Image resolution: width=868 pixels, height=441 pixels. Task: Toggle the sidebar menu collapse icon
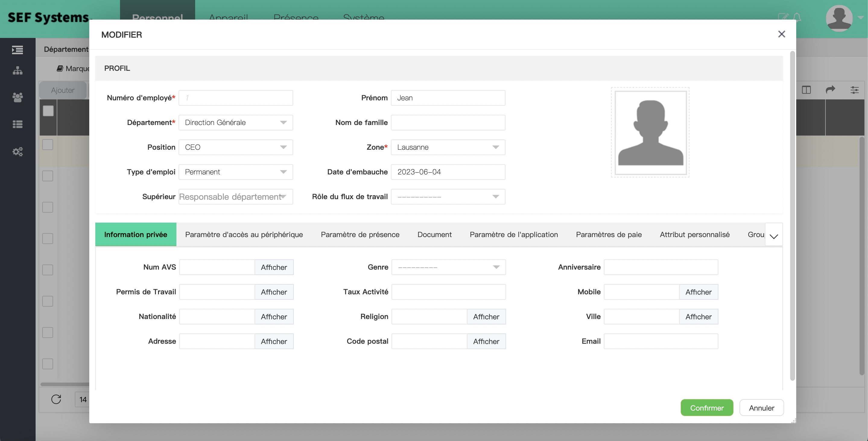tap(17, 50)
